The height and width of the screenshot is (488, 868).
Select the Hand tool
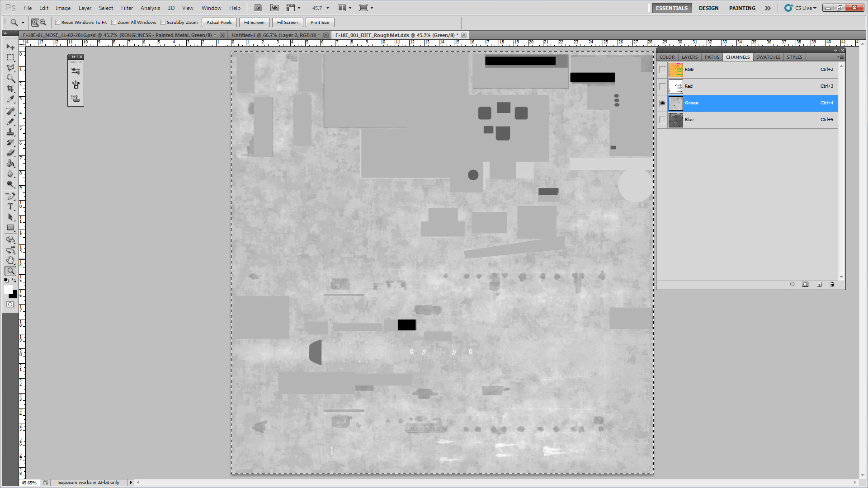point(10,260)
